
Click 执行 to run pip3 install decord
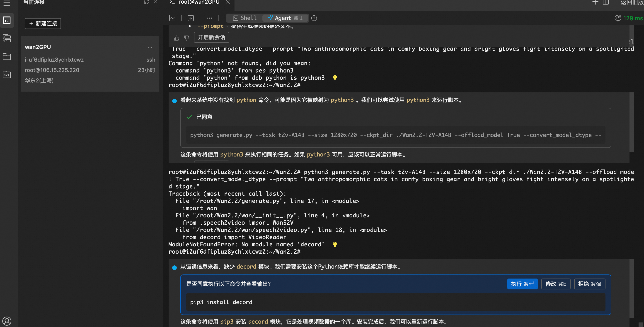click(x=522, y=284)
